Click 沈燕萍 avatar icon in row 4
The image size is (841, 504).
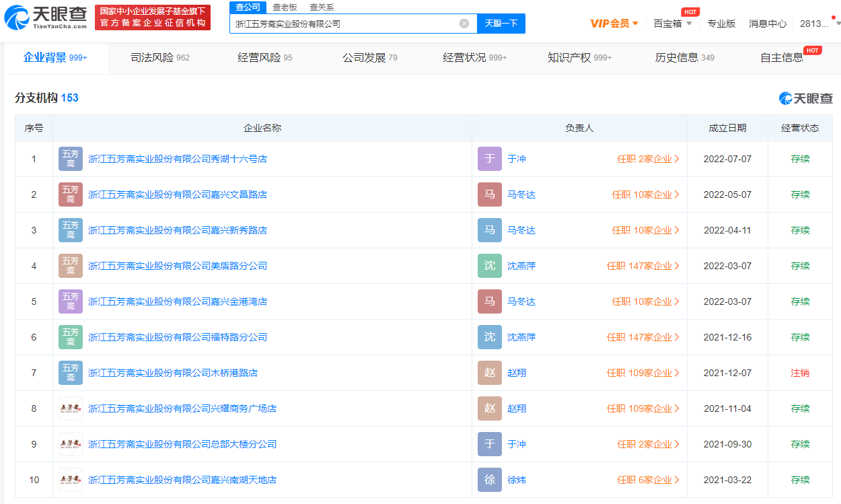(x=489, y=266)
